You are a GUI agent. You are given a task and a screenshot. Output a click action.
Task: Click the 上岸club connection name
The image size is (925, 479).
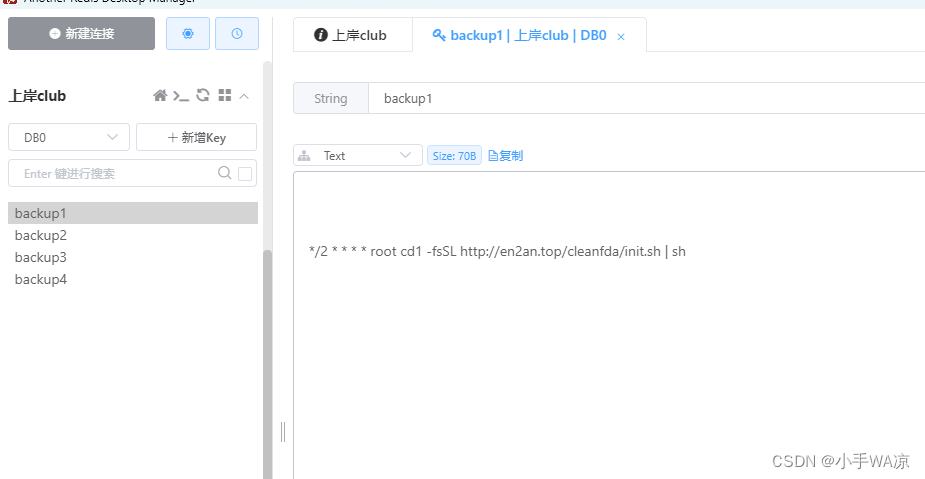tap(37, 96)
